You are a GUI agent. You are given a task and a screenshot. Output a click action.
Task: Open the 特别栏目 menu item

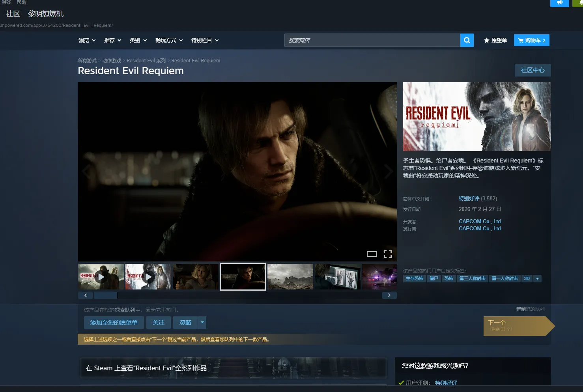pyautogui.click(x=205, y=40)
